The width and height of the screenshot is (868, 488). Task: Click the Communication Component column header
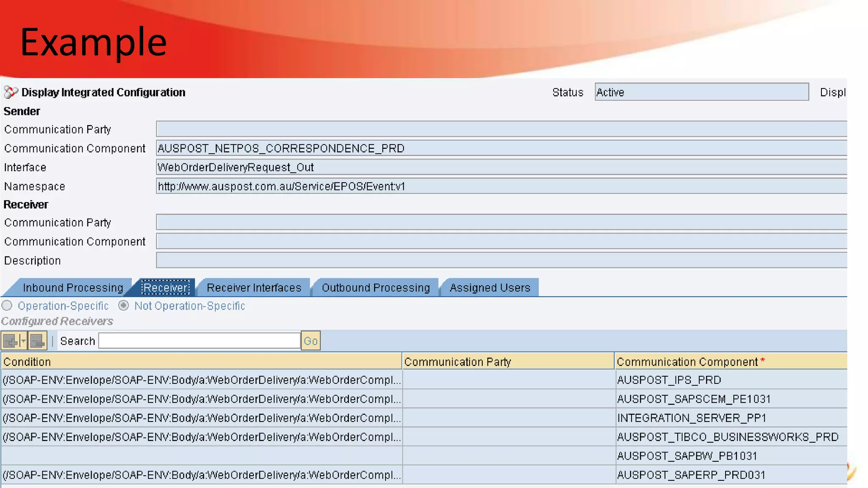point(731,361)
